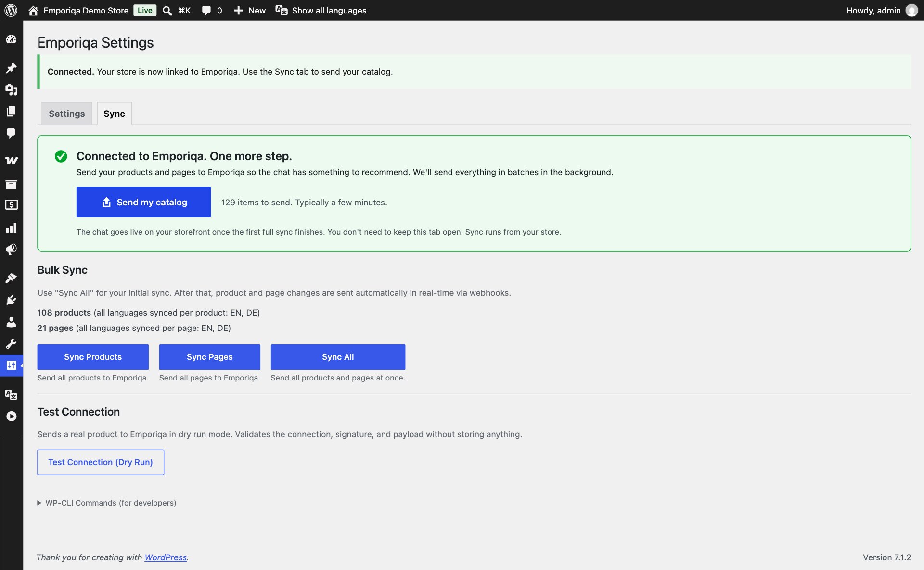Open Comments sidebar speech bubble icon
Image resolution: width=924 pixels, height=570 pixels.
tap(11, 133)
